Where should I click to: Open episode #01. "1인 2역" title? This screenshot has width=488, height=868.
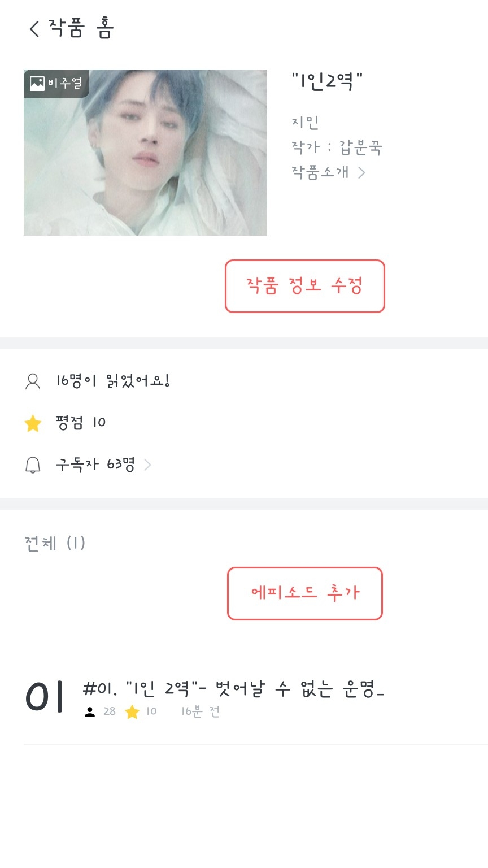(233, 689)
